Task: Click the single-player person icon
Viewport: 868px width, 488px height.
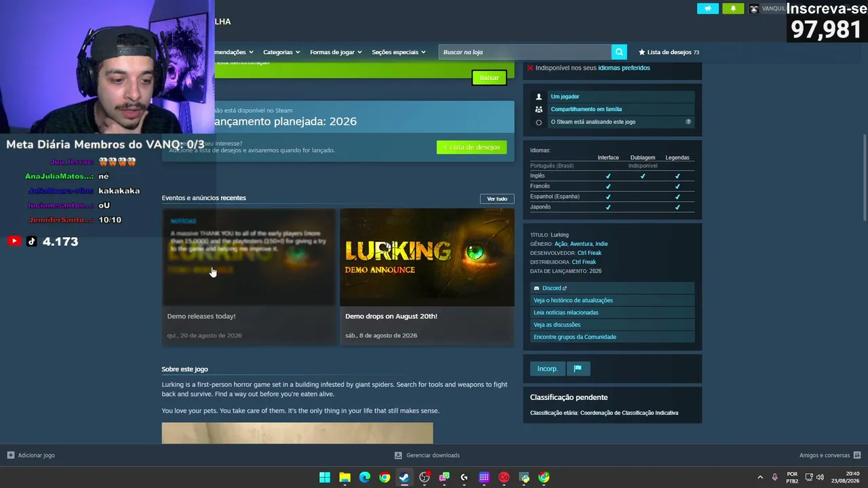Action: [x=538, y=97]
